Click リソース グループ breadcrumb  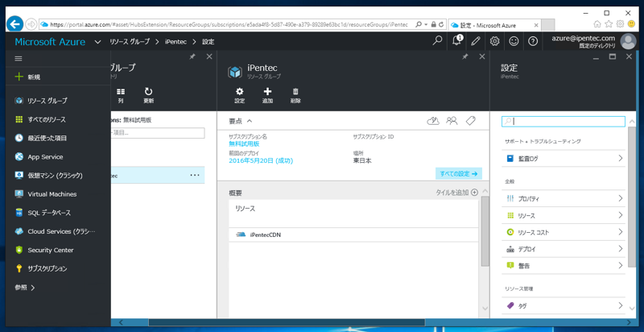(x=130, y=42)
